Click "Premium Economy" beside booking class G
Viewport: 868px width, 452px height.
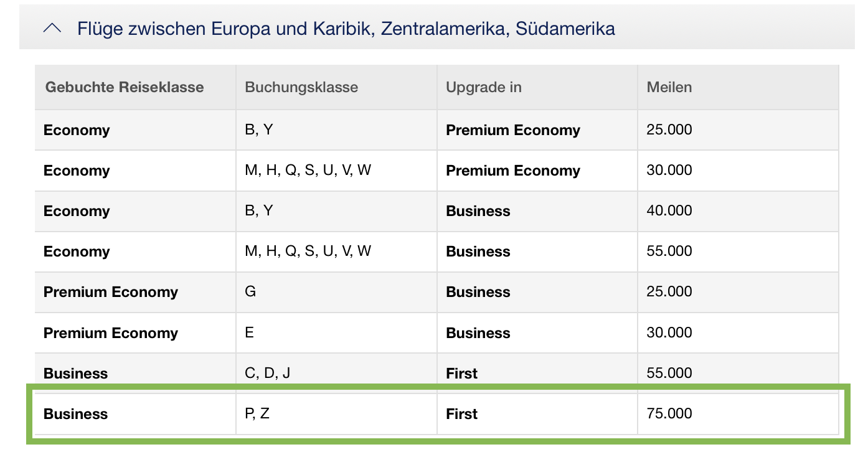coord(111,292)
